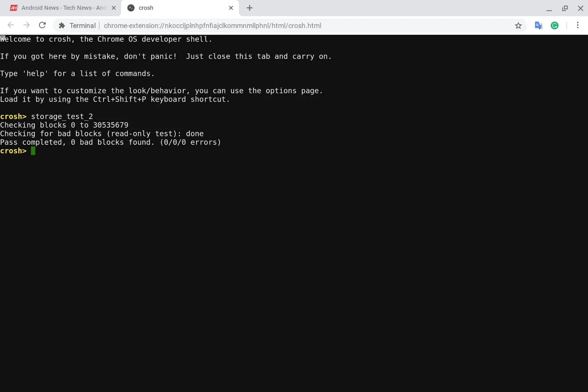This screenshot has width=588, height=392.
Task: Click the reload page icon
Action: click(42, 25)
